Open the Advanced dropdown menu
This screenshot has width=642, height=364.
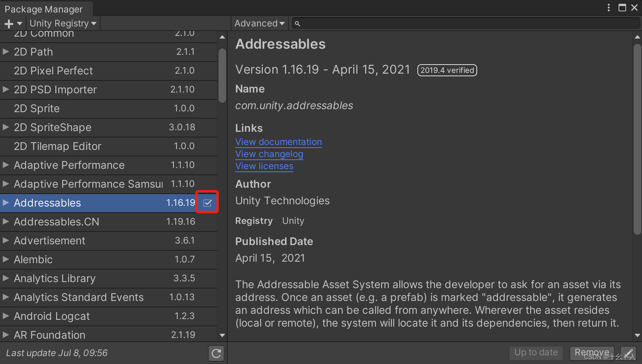pos(259,23)
